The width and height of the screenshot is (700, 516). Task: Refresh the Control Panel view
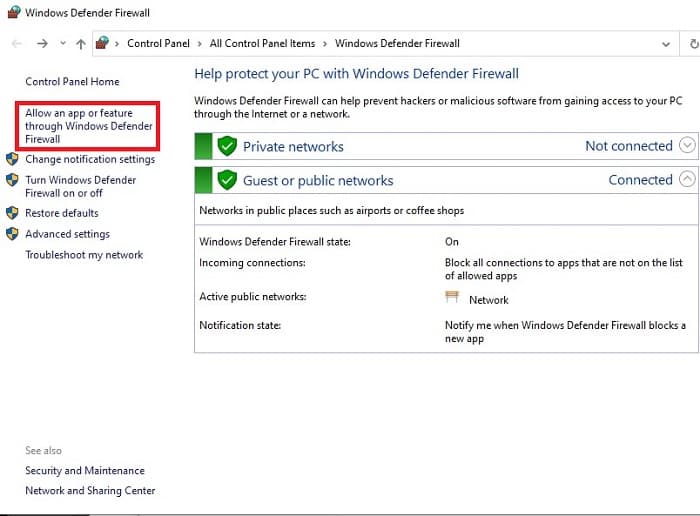693,44
